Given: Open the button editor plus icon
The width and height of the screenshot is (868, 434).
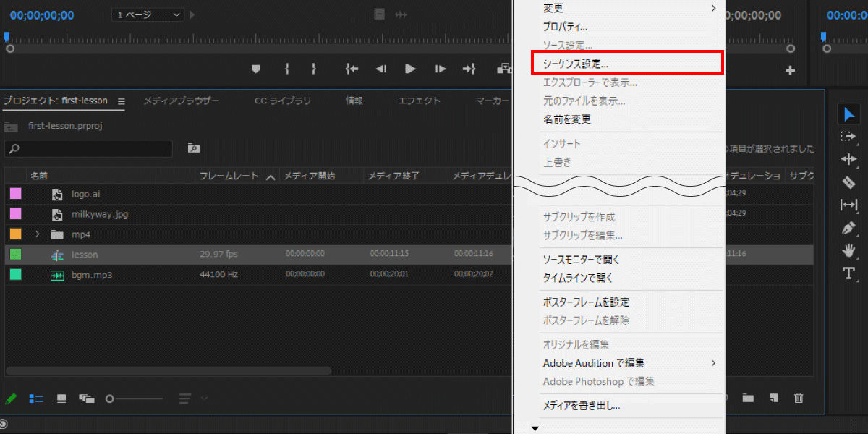Looking at the screenshot, I should (790, 70).
